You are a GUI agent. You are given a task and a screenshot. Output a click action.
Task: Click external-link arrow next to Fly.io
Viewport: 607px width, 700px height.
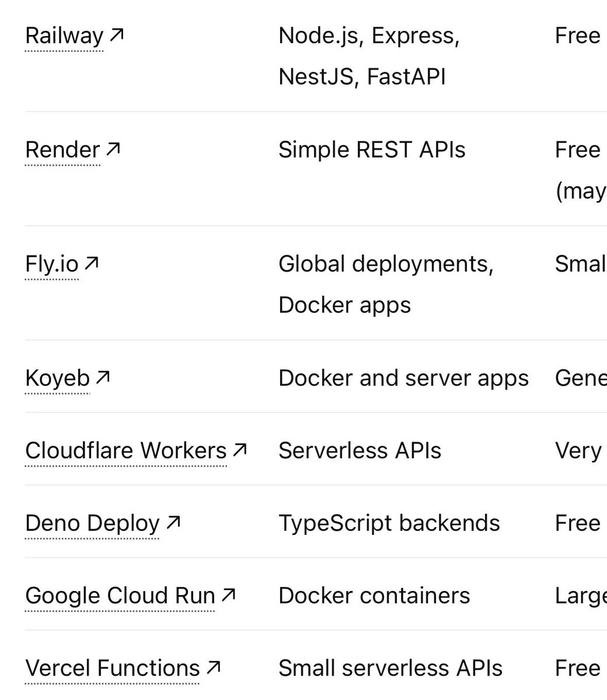tap(91, 263)
